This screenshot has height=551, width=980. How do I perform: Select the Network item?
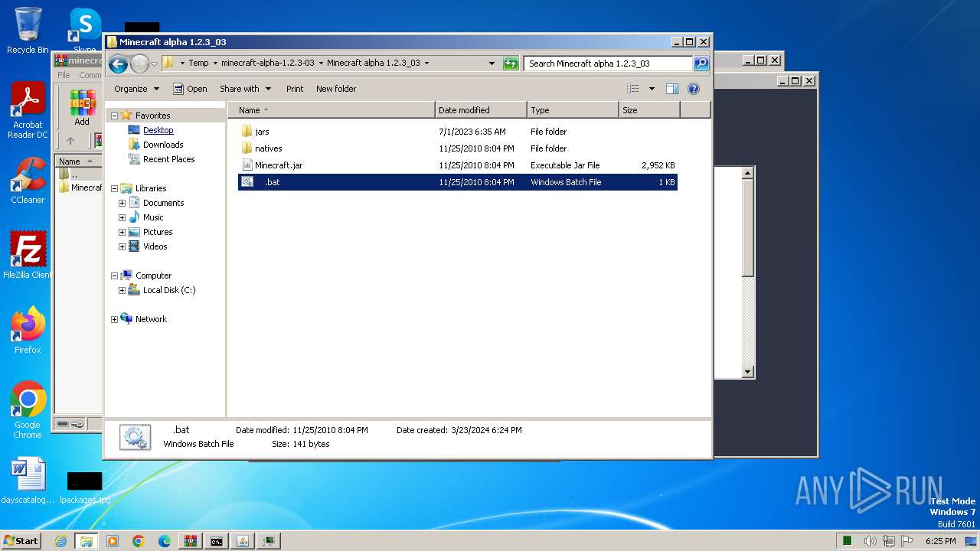(x=151, y=319)
